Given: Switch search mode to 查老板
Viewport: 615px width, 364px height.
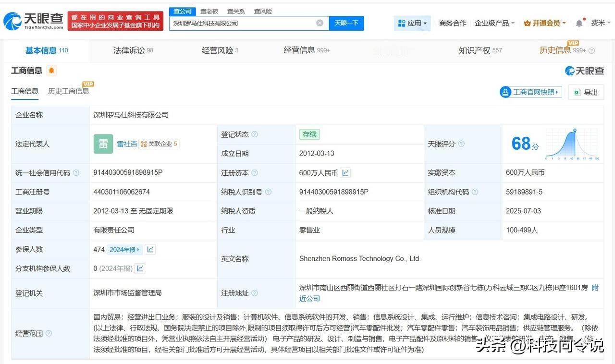Looking at the screenshot, I should coord(209,11).
